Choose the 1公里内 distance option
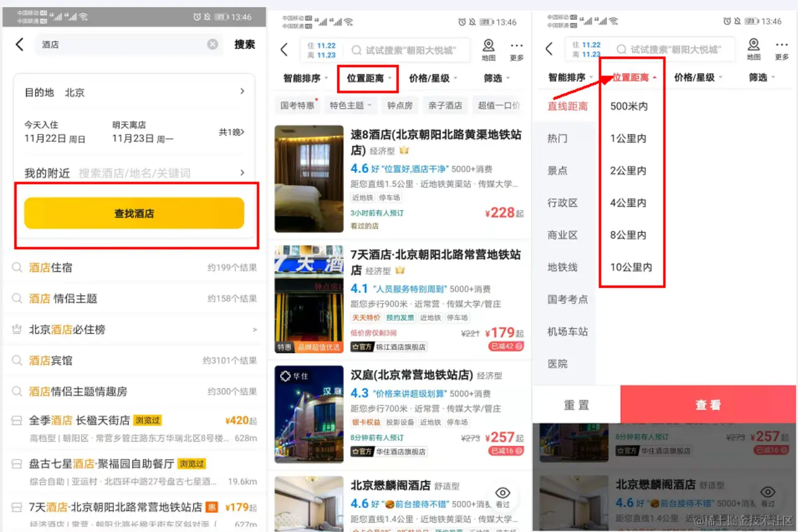Viewport: 798px width, 532px height. pos(628,139)
